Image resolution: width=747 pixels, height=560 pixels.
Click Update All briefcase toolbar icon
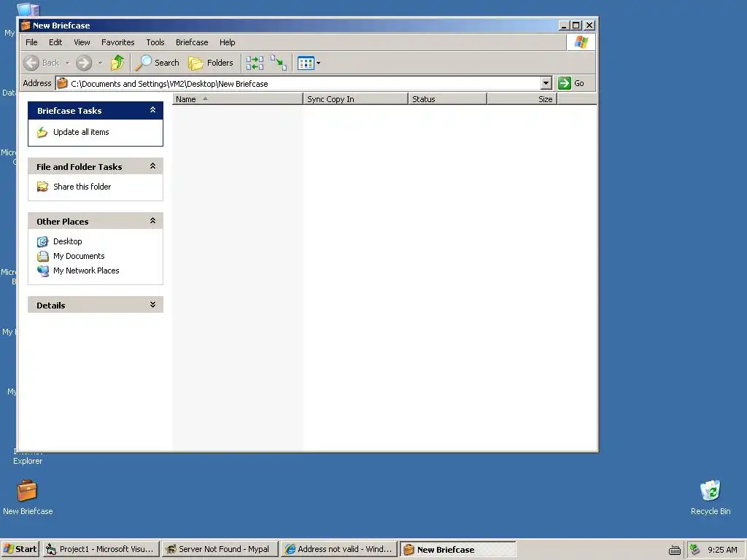pyautogui.click(x=255, y=63)
